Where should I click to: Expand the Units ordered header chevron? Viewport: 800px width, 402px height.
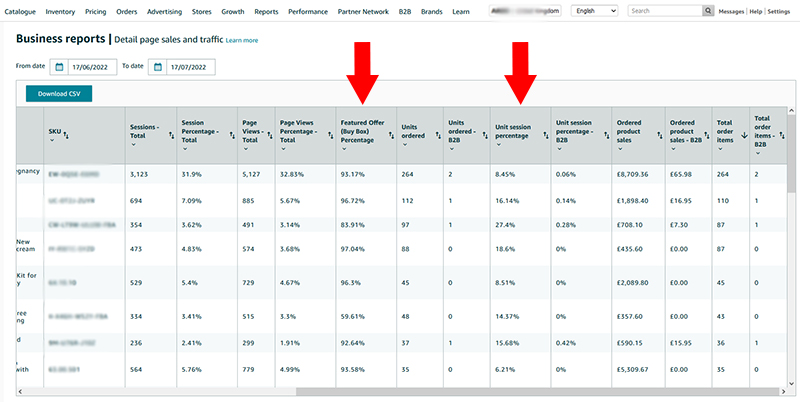coord(405,145)
